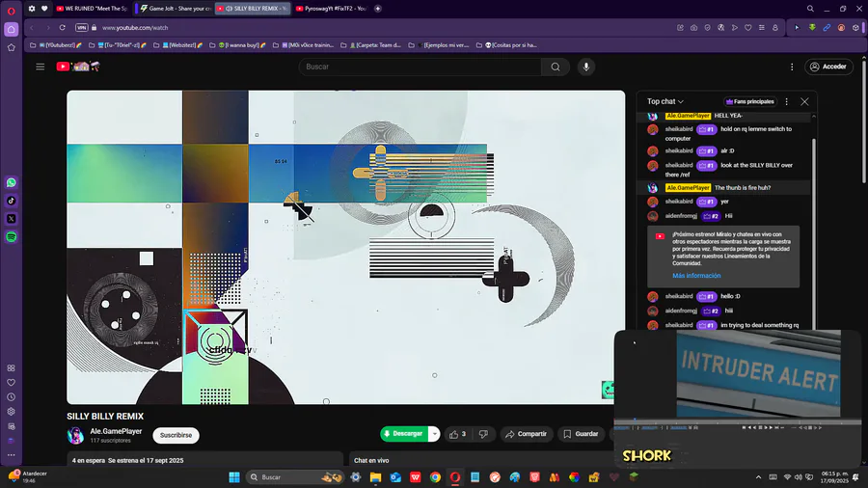Open File Explorer from taskbar
Viewport: 868px width, 488px height.
[375, 477]
